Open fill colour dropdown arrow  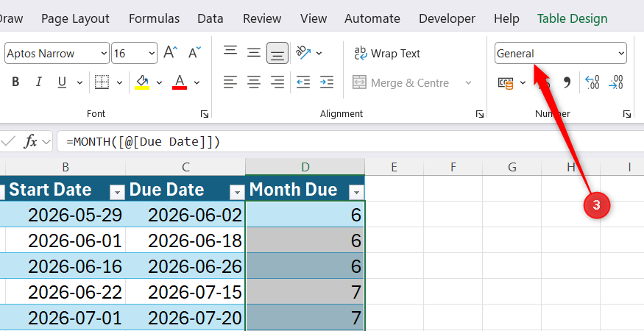[160, 82]
